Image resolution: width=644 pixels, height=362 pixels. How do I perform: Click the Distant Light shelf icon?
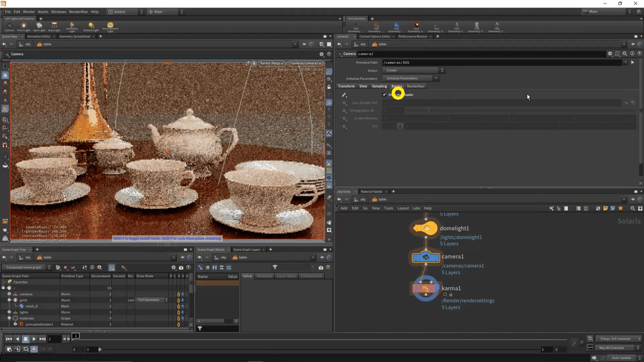click(x=91, y=27)
